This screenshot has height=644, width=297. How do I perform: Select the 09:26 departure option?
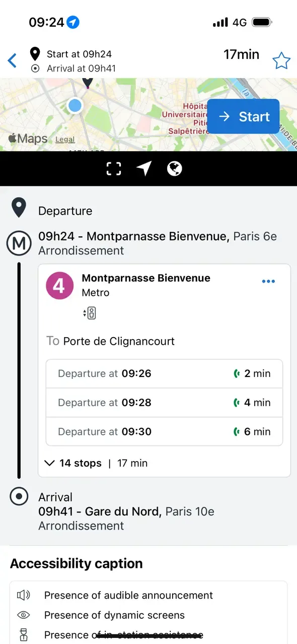click(164, 373)
